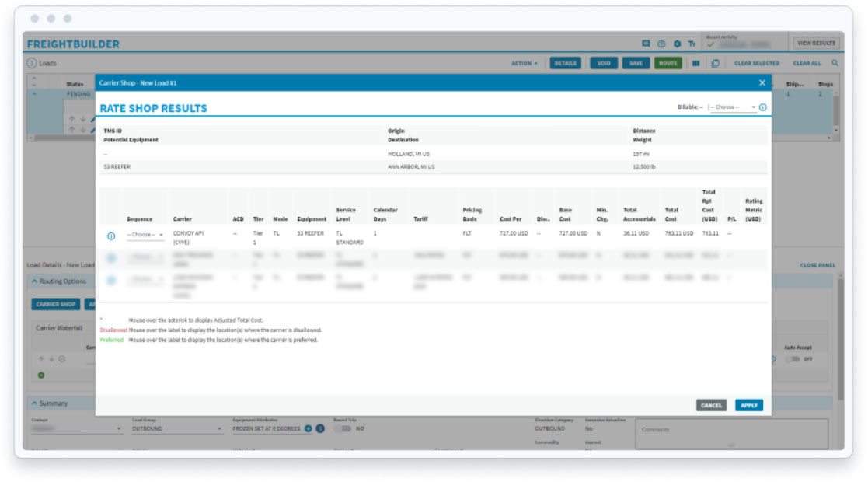Open settings gear icon in header

tap(677, 44)
